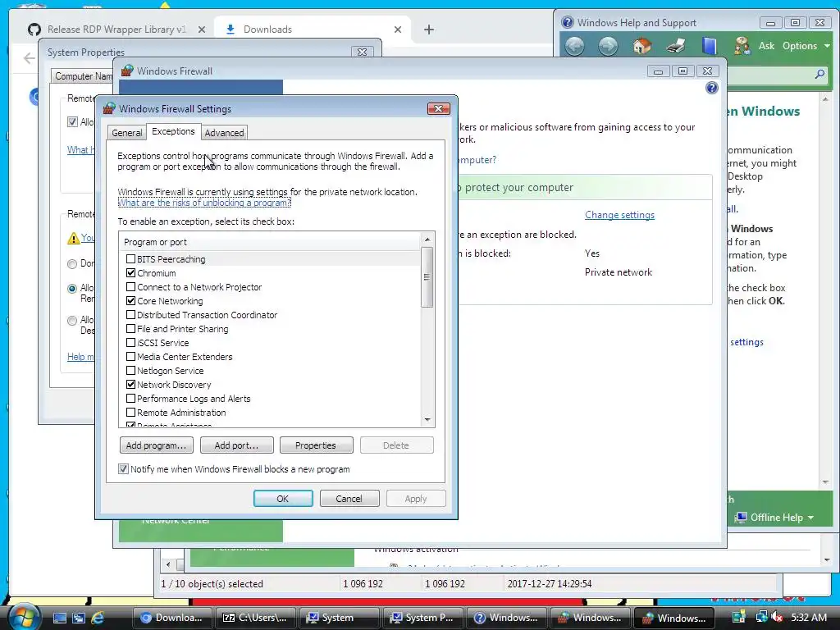Check the Media Center Extenders box
Screen dimensions: 840x630
pos(130,356)
